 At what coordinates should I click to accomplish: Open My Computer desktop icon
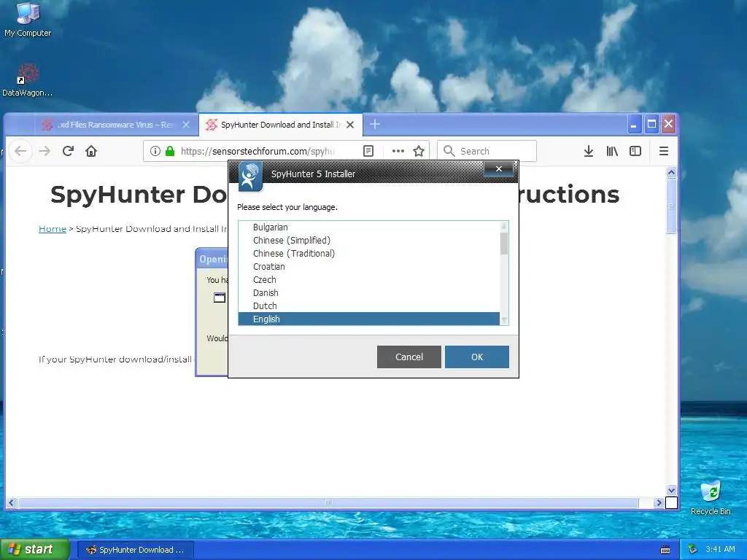point(28,20)
